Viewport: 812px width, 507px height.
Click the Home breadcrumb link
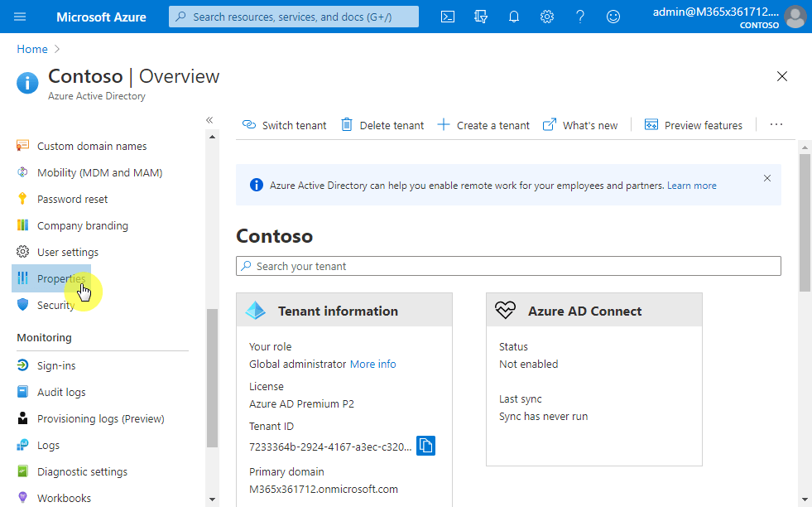32,49
